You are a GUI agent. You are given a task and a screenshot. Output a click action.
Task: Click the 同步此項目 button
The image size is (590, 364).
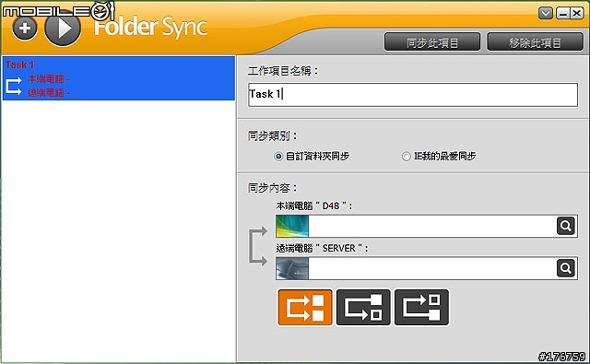(432, 42)
